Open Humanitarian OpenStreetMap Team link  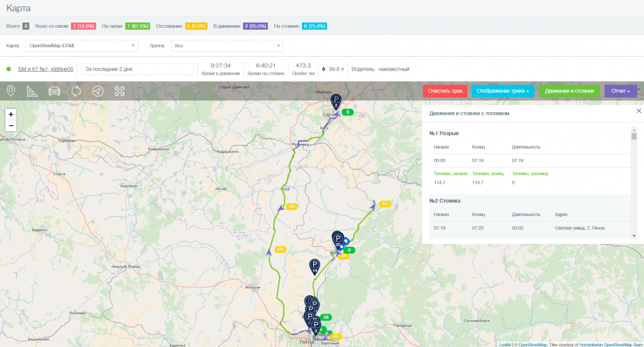pos(611,344)
